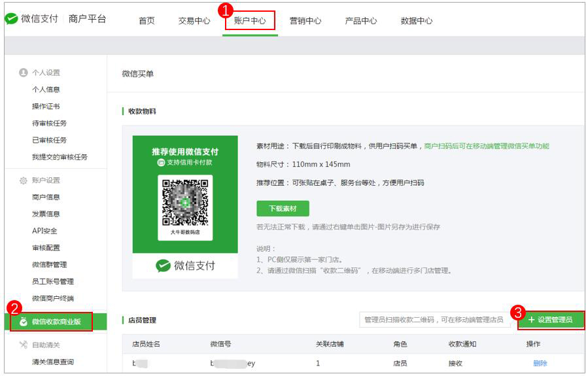Open 操作证书 in the sidebar
Viewport: 588px width, 376px height.
(x=46, y=106)
